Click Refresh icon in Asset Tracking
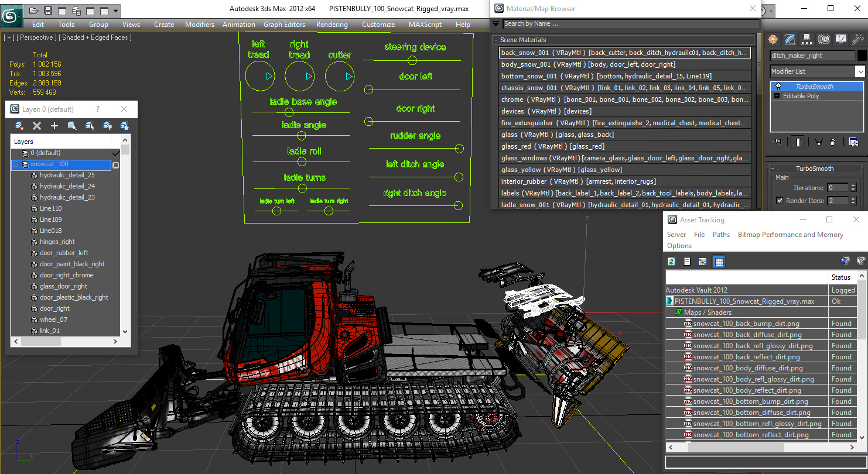The width and height of the screenshot is (868, 474). pos(672,262)
